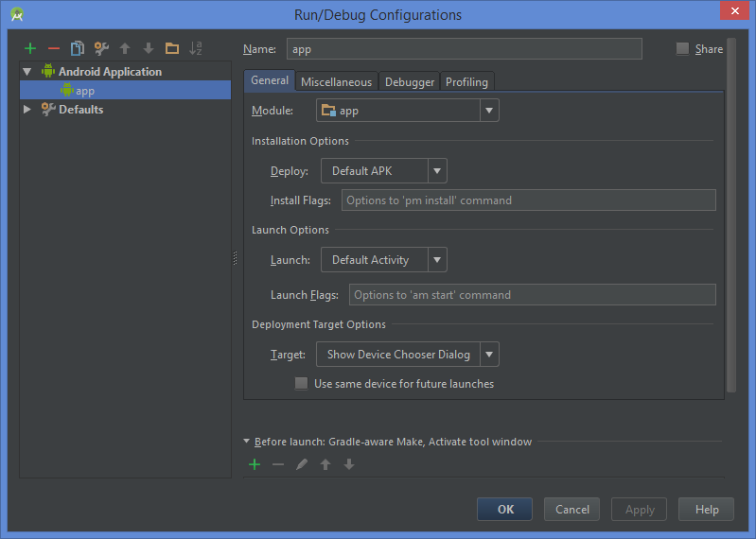Switch to the Miscellaneous tab
The image size is (756, 539).
[x=337, y=82]
